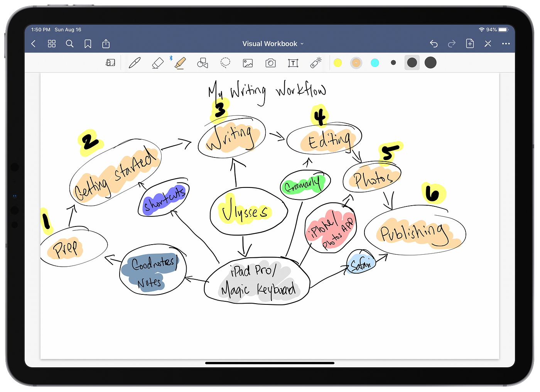Toggle read-only pen mode icon
Viewport: 540px width, 392px height.
point(488,44)
